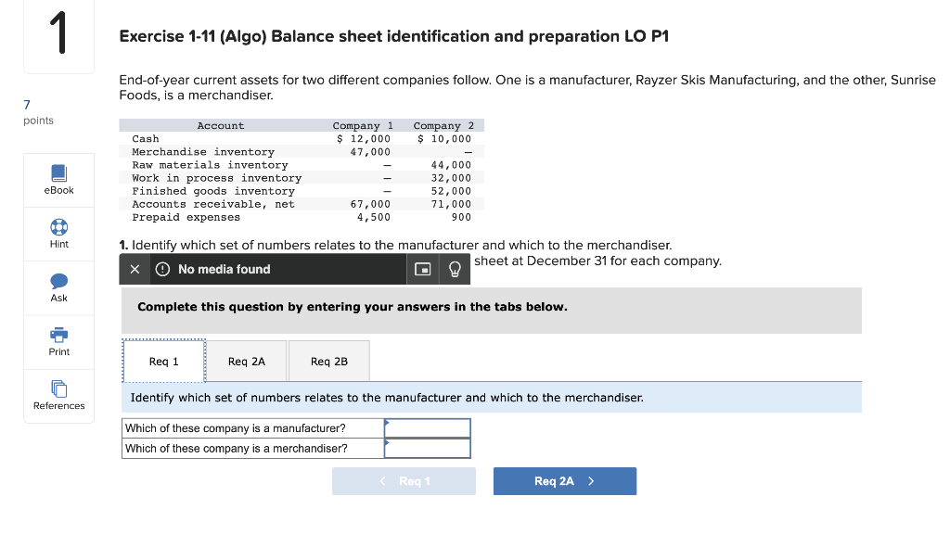
Task: Open the eBook resource icon
Action: (58, 172)
